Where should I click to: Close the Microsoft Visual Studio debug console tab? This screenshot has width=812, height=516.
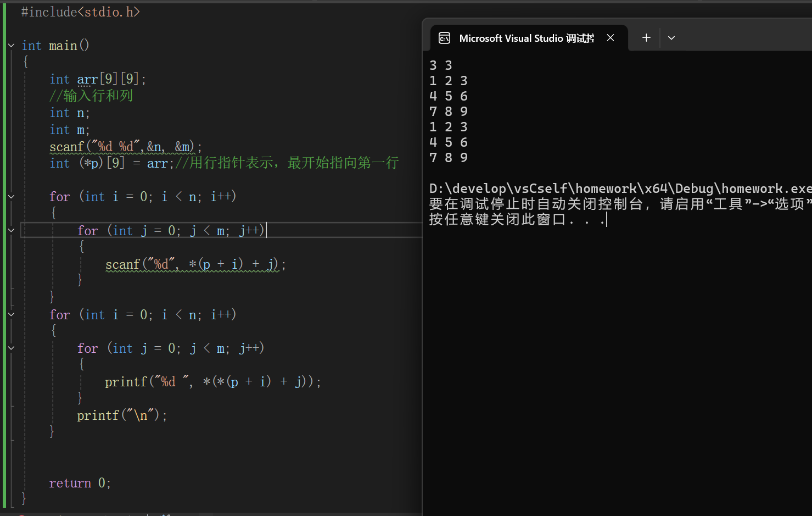611,38
